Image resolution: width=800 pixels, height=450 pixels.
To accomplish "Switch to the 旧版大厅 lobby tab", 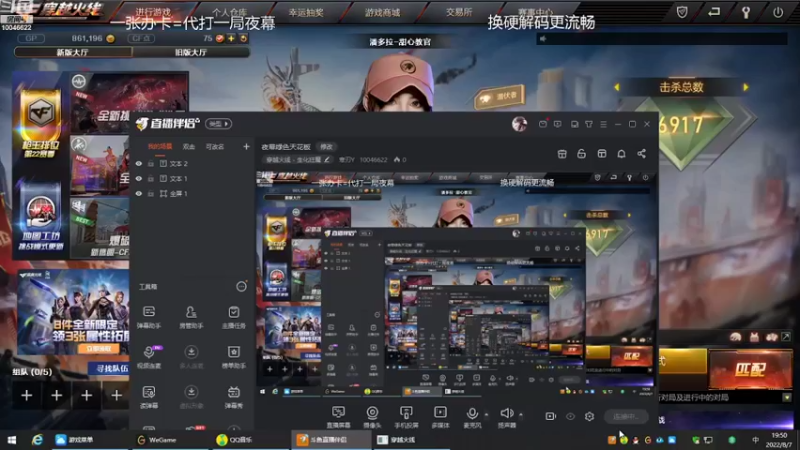I will coord(191,52).
